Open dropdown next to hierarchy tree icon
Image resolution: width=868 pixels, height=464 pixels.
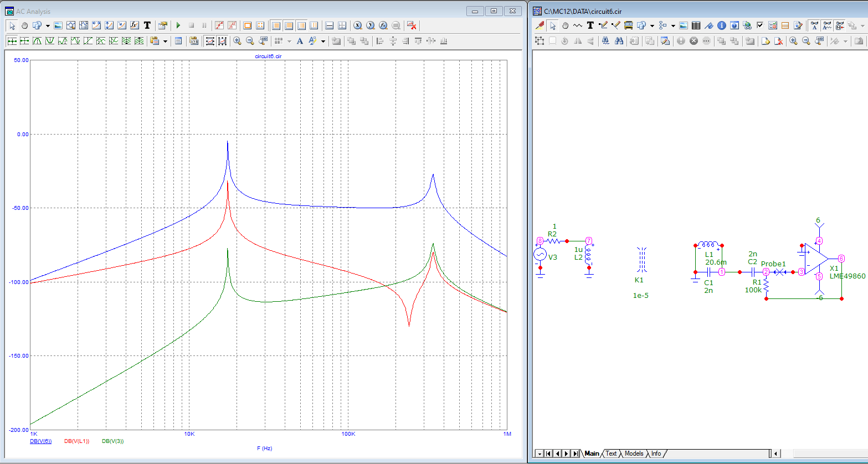[x=673, y=25]
